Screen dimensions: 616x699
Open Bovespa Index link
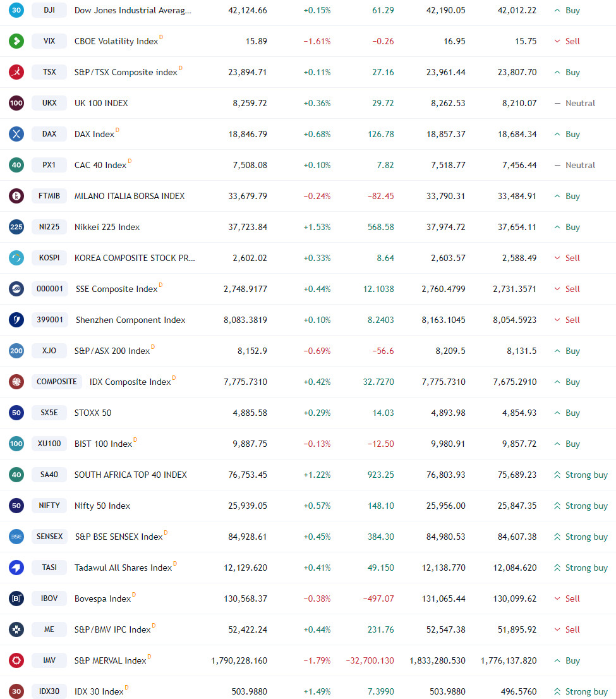tap(102, 599)
